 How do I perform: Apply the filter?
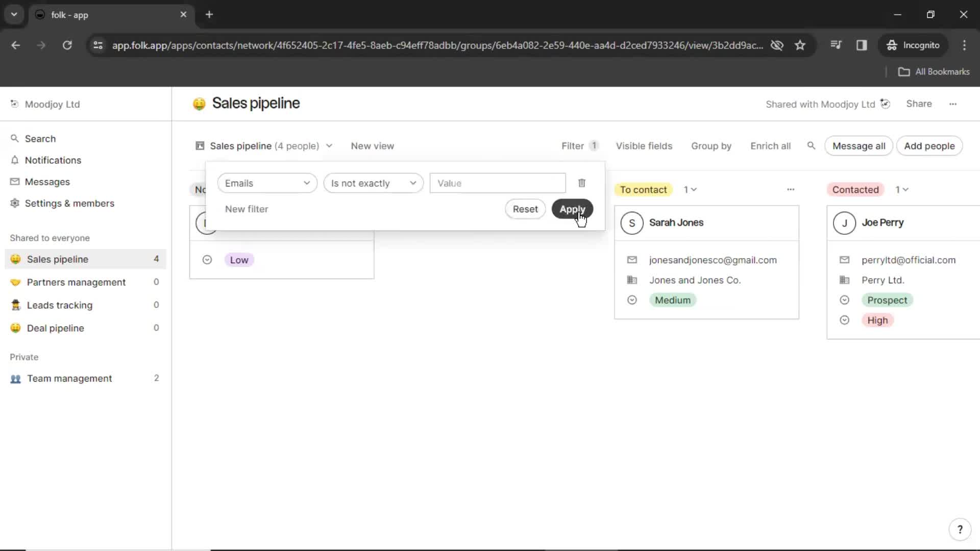pyautogui.click(x=572, y=209)
